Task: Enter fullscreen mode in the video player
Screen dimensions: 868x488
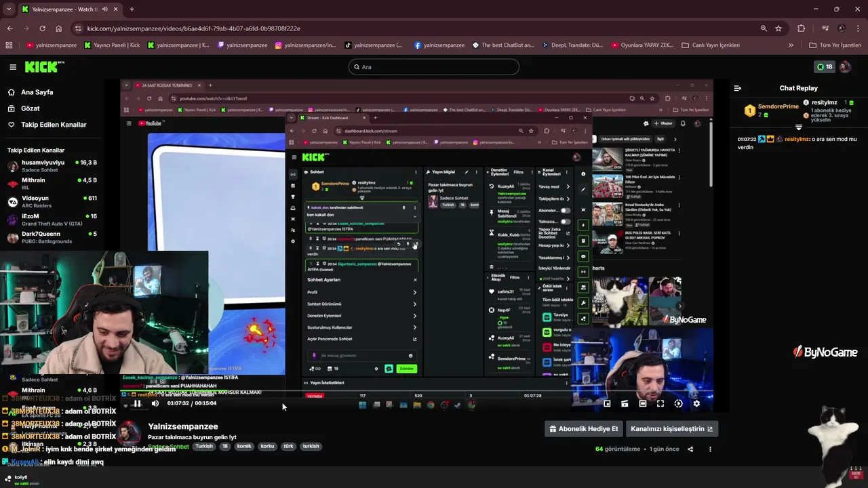Action: pos(660,403)
